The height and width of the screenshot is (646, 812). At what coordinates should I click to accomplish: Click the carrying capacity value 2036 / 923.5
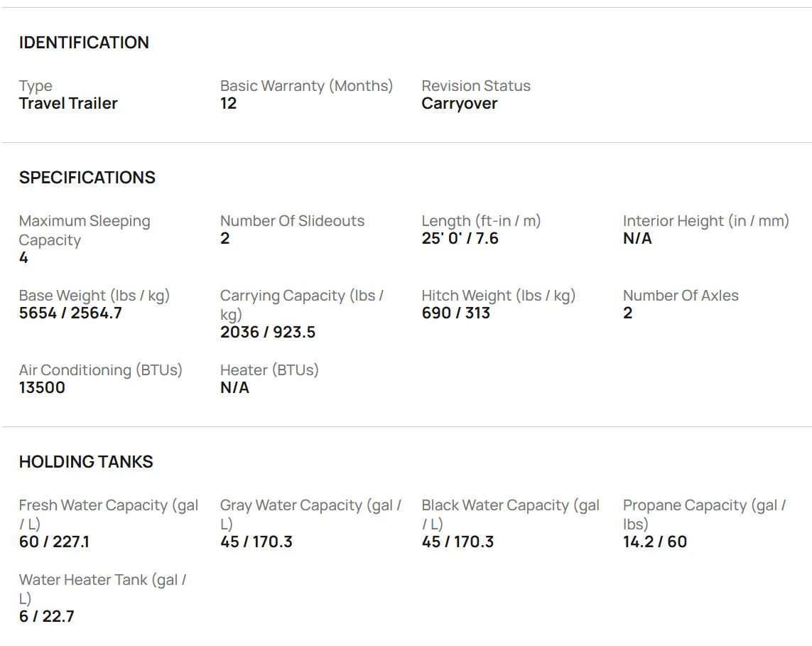268,333
